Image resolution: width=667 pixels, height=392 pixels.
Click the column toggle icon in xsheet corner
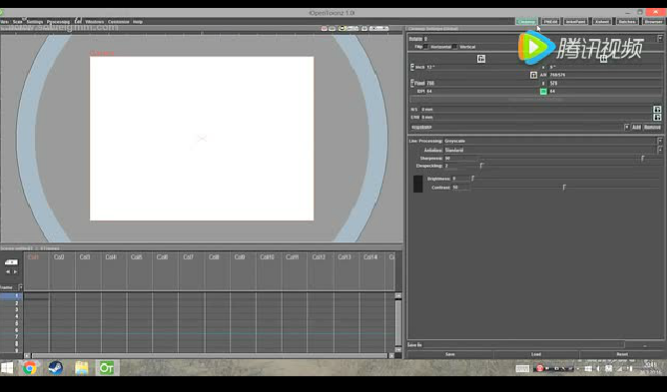pyautogui.click(x=11, y=262)
